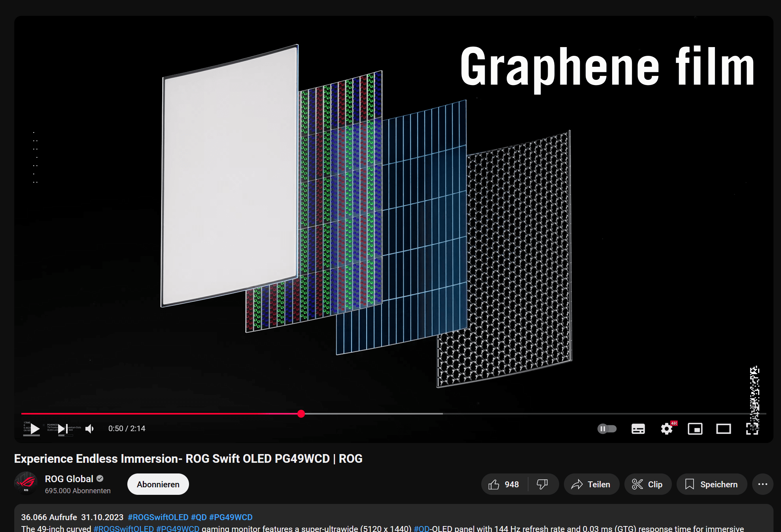Click the video time display 0:50 / 2:14

pyautogui.click(x=127, y=429)
